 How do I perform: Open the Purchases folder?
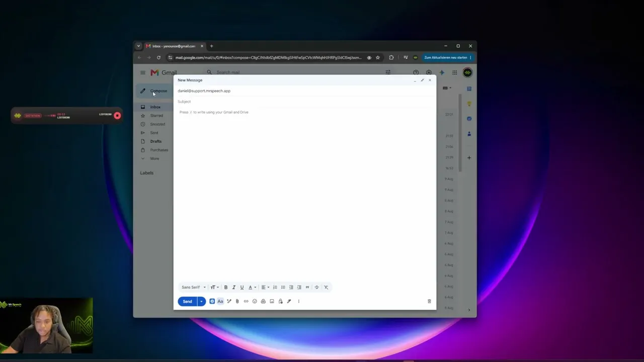pyautogui.click(x=159, y=150)
